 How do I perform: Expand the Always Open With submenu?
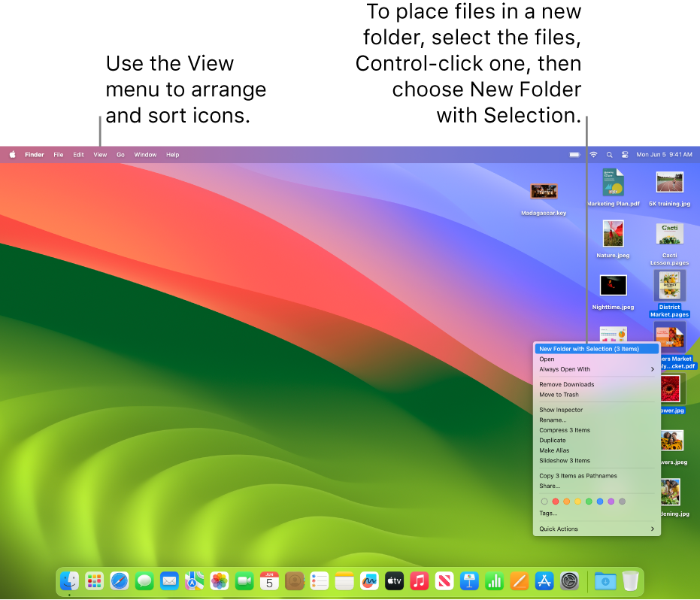(597, 369)
